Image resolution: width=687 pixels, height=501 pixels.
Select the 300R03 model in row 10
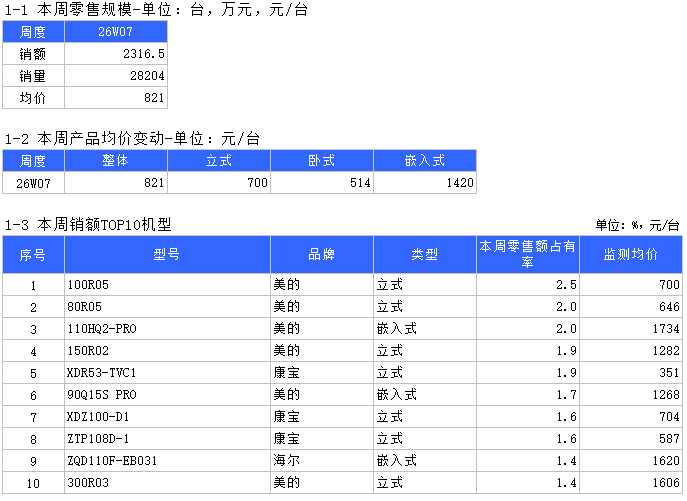click(x=167, y=483)
